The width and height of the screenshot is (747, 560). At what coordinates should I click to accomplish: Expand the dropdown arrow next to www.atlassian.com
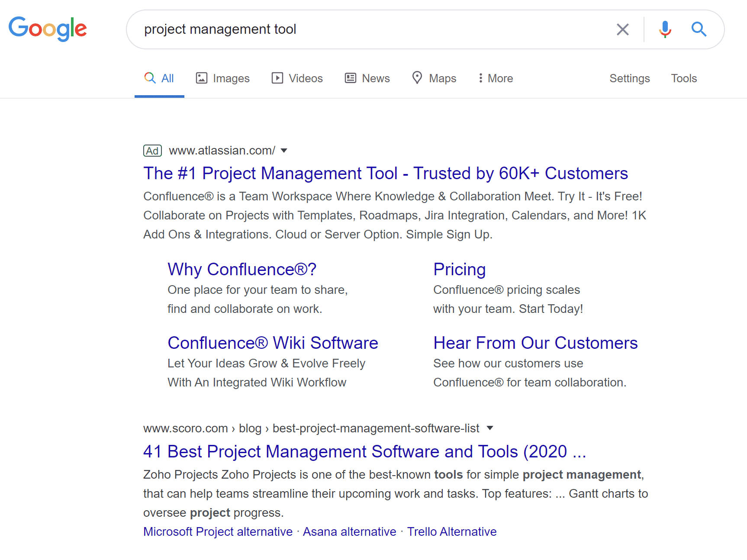click(284, 151)
